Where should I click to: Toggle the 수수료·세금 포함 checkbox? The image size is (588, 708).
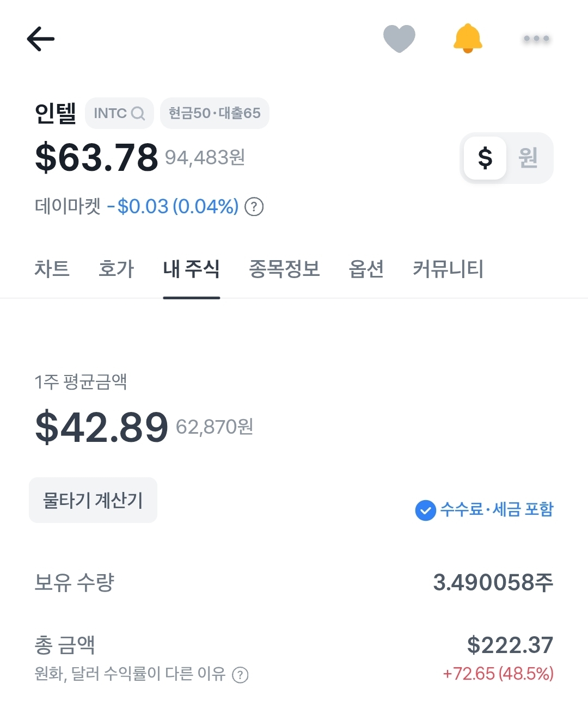[425, 510]
